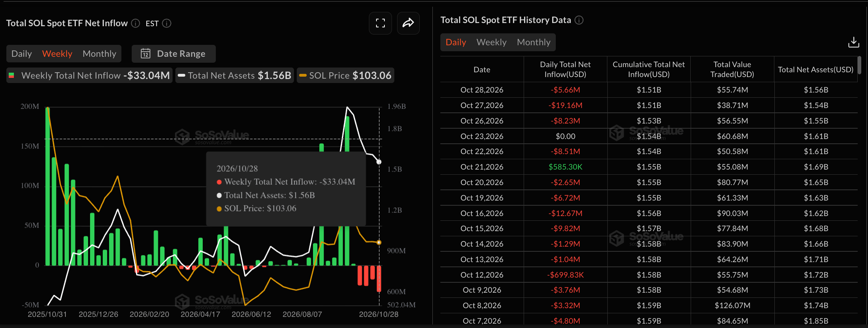Image resolution: width=868 pixels, height=328 pixels.
Task: Click the calendar icon in Date Range
Action: point(146,54)
